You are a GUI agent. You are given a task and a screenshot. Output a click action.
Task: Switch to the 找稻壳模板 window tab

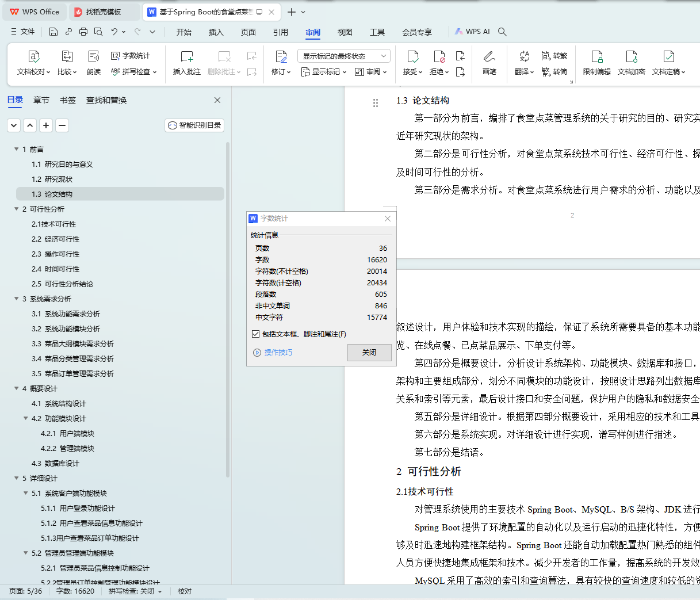(x=104, y=12)
